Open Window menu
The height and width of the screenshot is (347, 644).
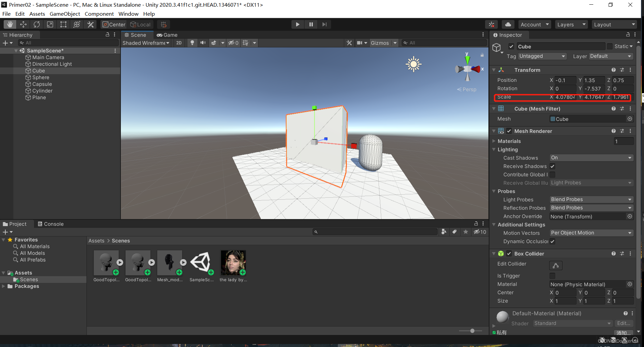coord(128,14)
